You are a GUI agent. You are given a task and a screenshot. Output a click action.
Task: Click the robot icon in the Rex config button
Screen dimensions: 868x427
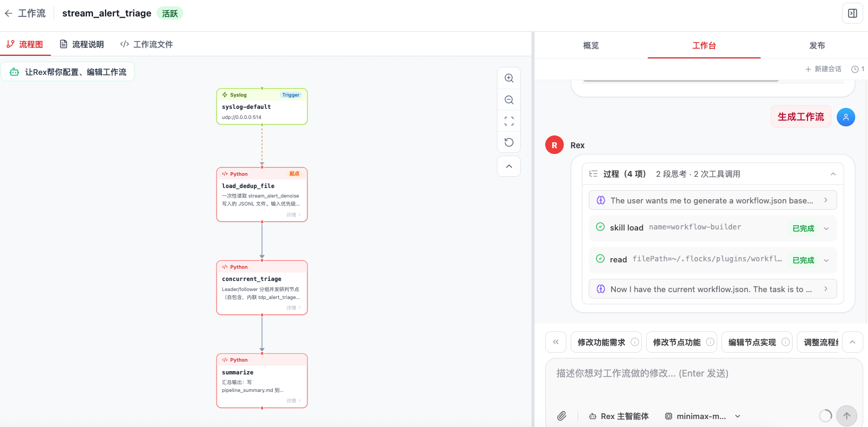pyautogui.click(x=14, y=72)
